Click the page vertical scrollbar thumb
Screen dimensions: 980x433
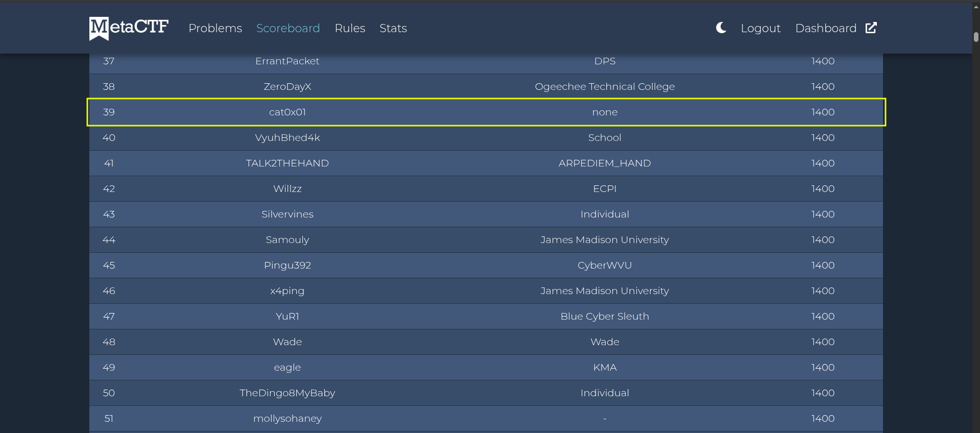pyautogui.click(x=976, y=37)
